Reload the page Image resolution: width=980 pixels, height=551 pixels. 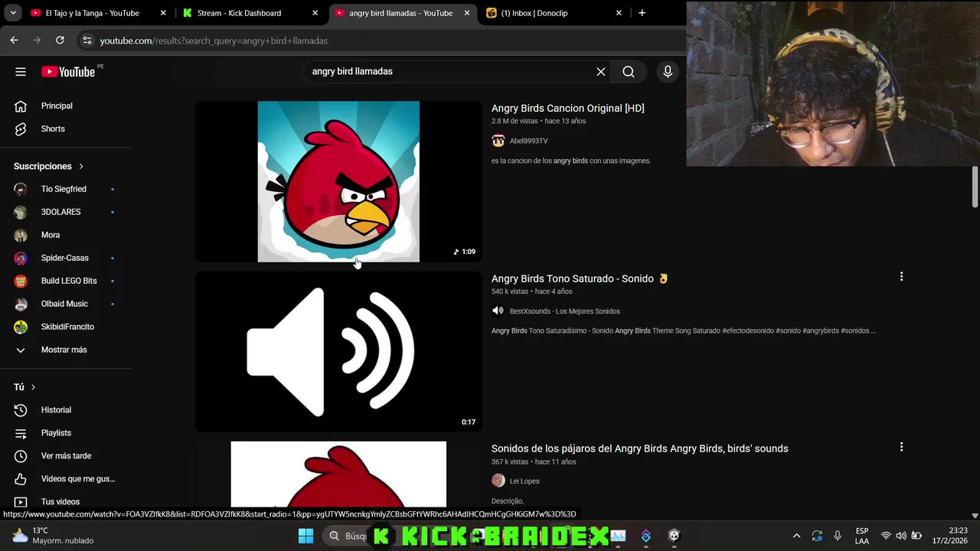click(60, 41)
